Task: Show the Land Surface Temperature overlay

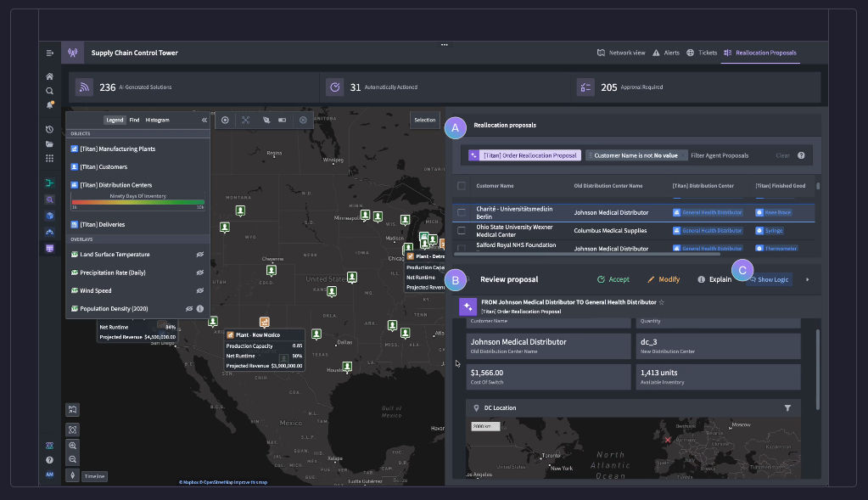Action: pos(200,254)
